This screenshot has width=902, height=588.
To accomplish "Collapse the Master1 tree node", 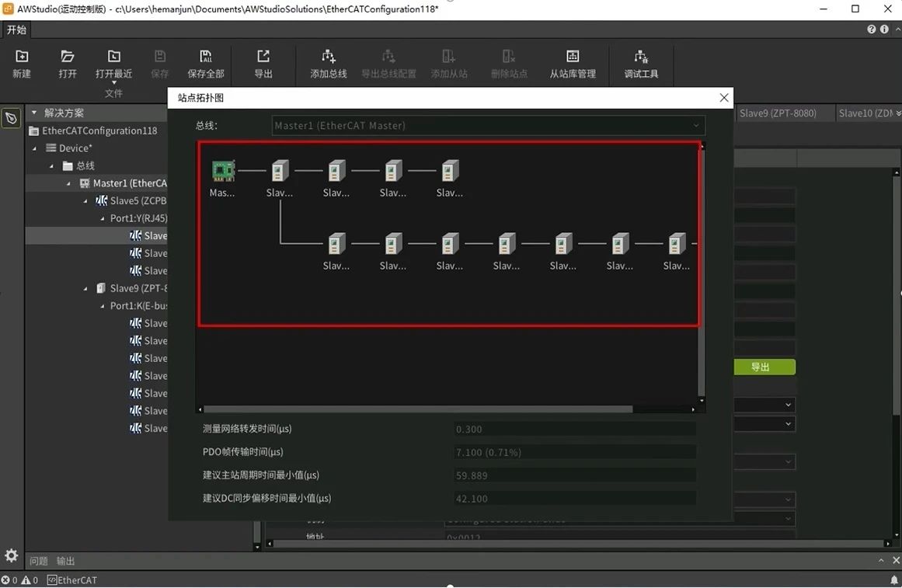I will (69, 183).
